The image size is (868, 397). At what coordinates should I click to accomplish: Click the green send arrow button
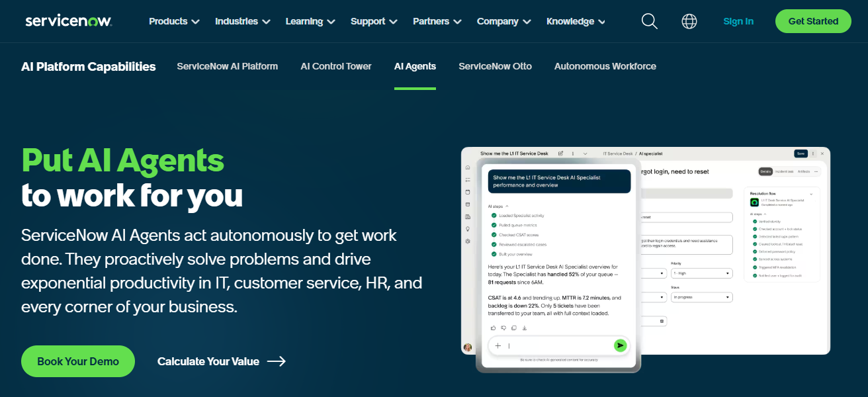pos(620,345)
